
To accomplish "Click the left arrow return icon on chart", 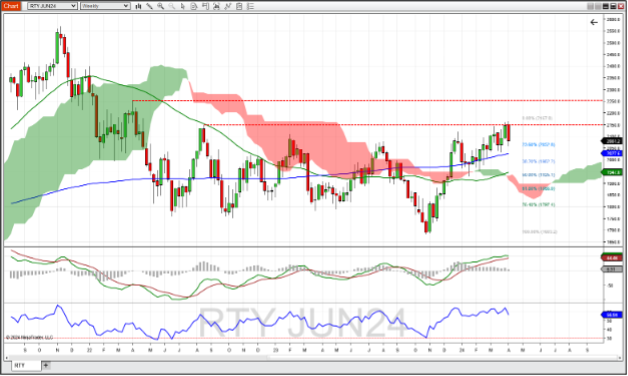I will pyautogui.click(x=594, y=22).
